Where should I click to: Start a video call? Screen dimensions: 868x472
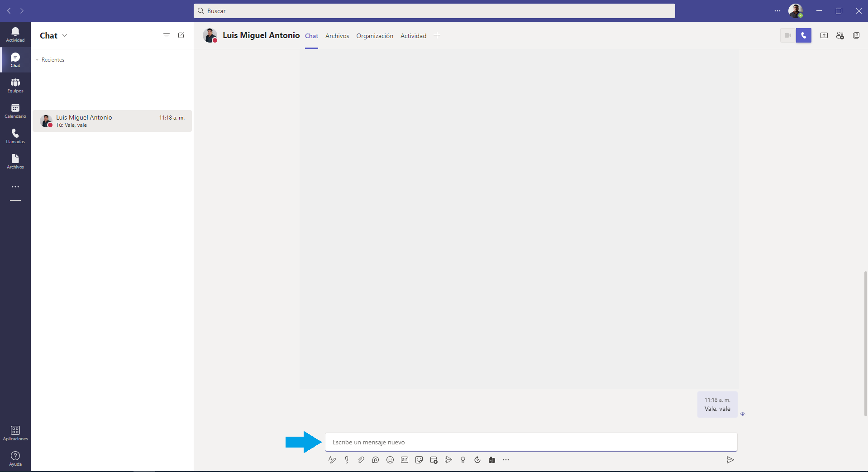pyautogui.click(x=788, y=35)
